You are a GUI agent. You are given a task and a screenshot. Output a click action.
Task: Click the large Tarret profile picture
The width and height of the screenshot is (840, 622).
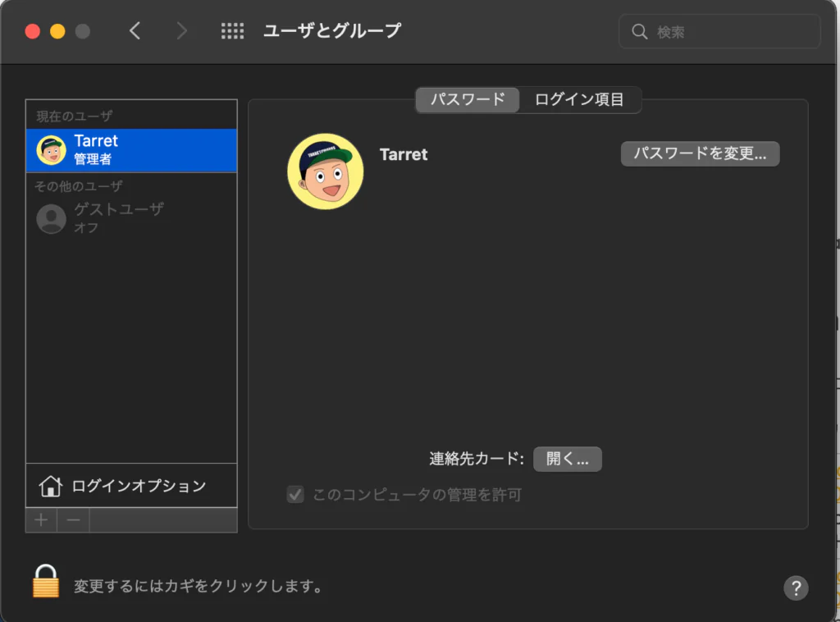pos(325,172)
